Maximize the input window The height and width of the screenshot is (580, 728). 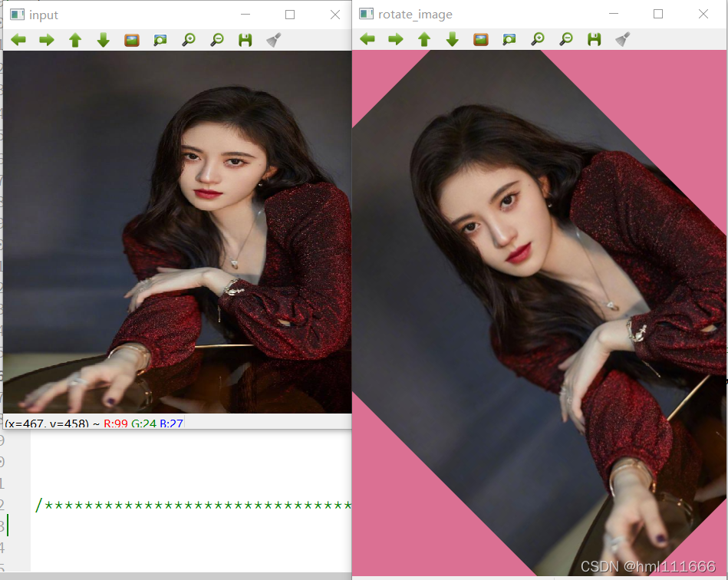click(x=290, y=15)
